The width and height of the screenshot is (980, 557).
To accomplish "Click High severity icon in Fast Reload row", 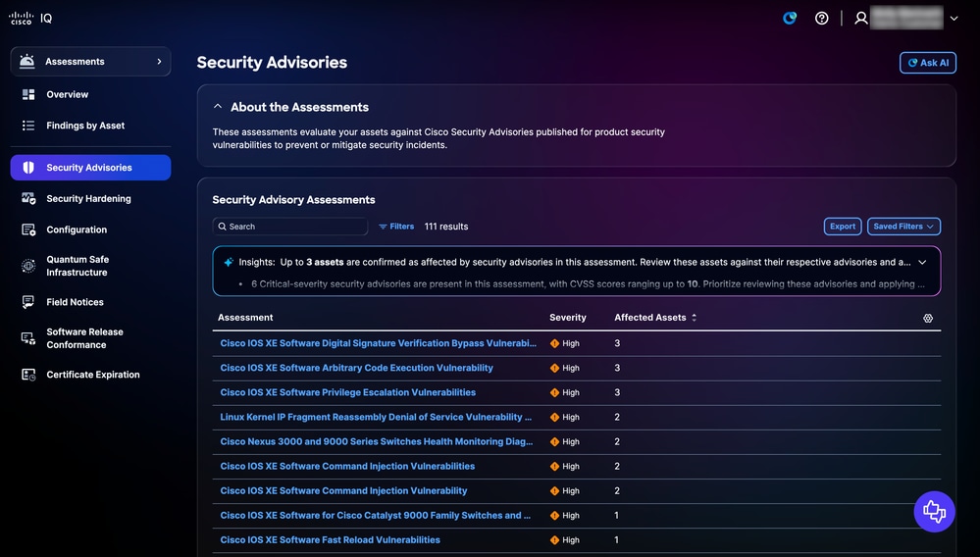I will pyautogui.click(x=554, y=540).
